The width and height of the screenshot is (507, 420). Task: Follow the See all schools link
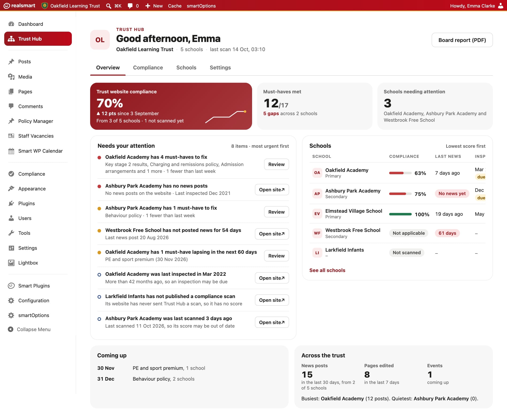click(327, 270)
